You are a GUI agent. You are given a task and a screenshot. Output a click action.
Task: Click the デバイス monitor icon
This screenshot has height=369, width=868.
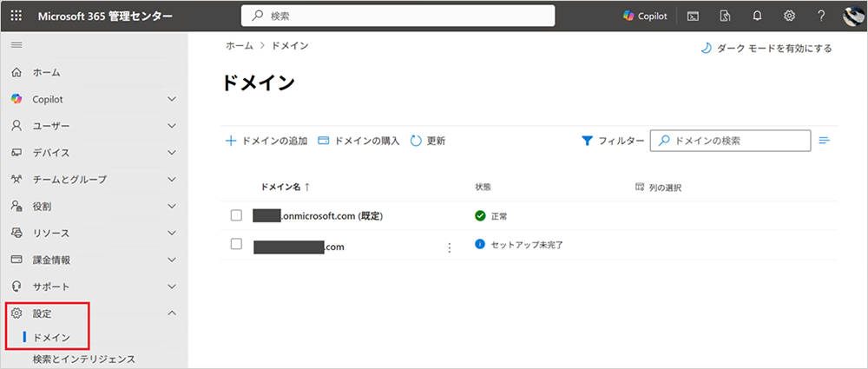(16, 153)
